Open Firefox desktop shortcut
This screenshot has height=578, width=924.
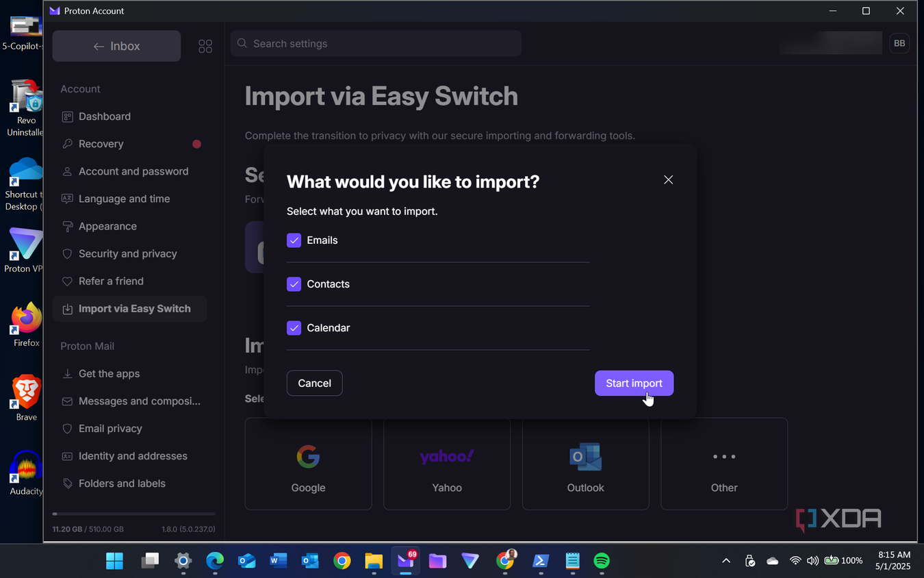click(x=26, y=325)
